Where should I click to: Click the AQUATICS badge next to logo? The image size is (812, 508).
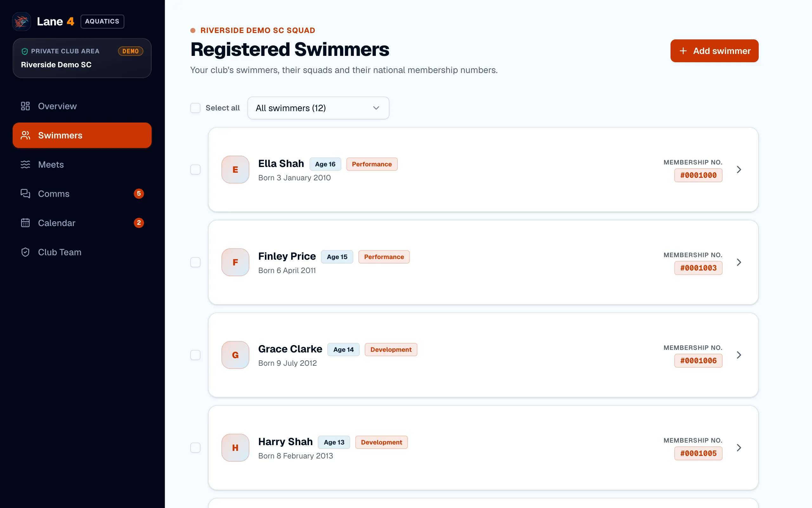[102, 22]
